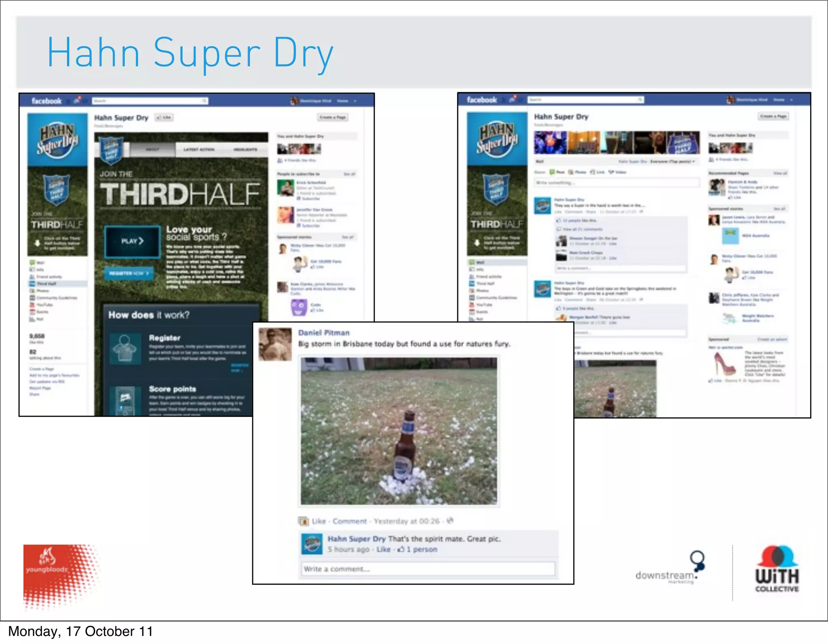Click Hahn Super Dry profile logo in Wall screenshot
Image resolution: width=828 pixels, height=644 pixels.
coord(497,139)
